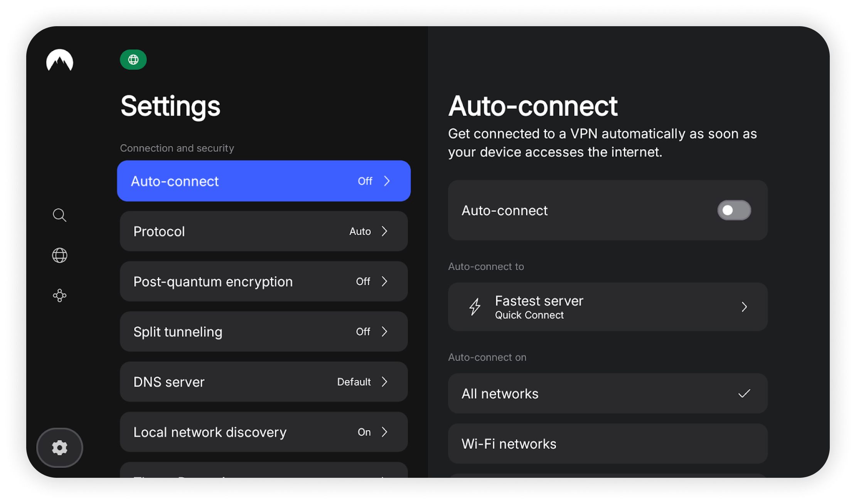Click the settings gear icon
The height and width of the screenshot is (504, 856).
[59, 447]
